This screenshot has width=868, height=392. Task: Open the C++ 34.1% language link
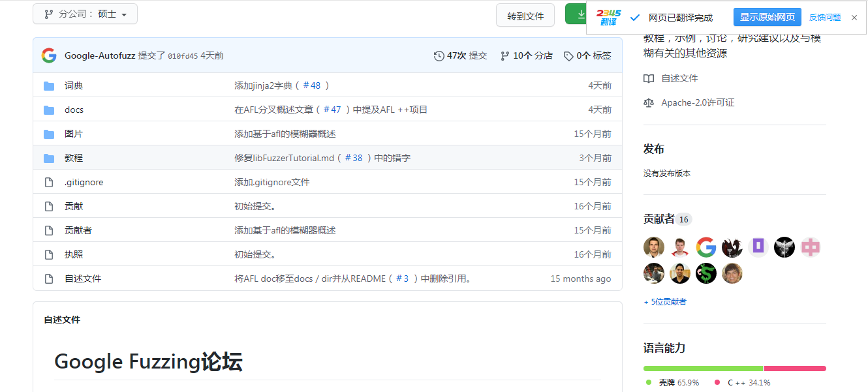[743, 383]
